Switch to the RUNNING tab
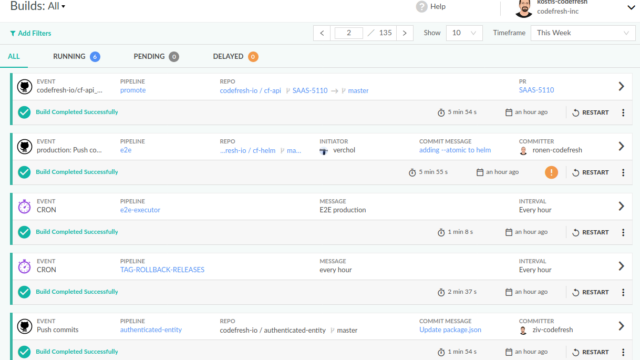The image size is (640, 360). click(76, 56)
